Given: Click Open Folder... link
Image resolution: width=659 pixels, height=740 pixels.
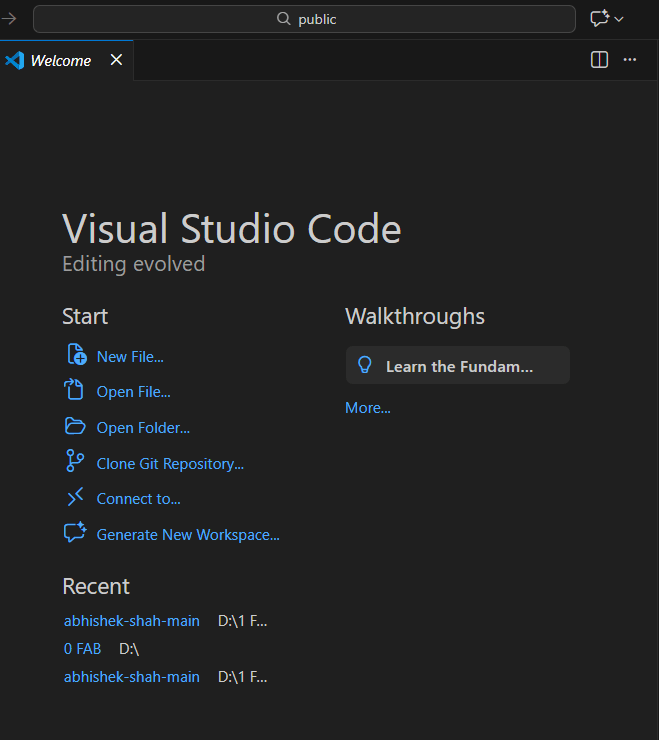Looking at the screenshot, I should pyautogui.click(x=143, y=428).
